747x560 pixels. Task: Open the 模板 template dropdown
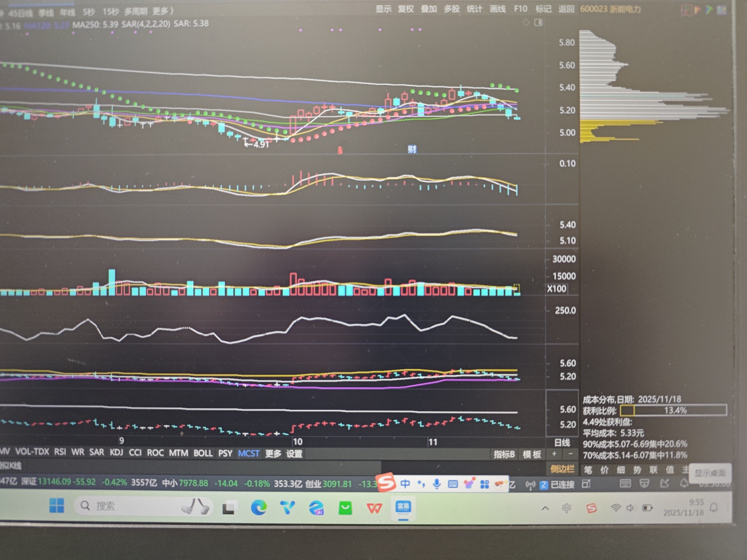[532, 454]
